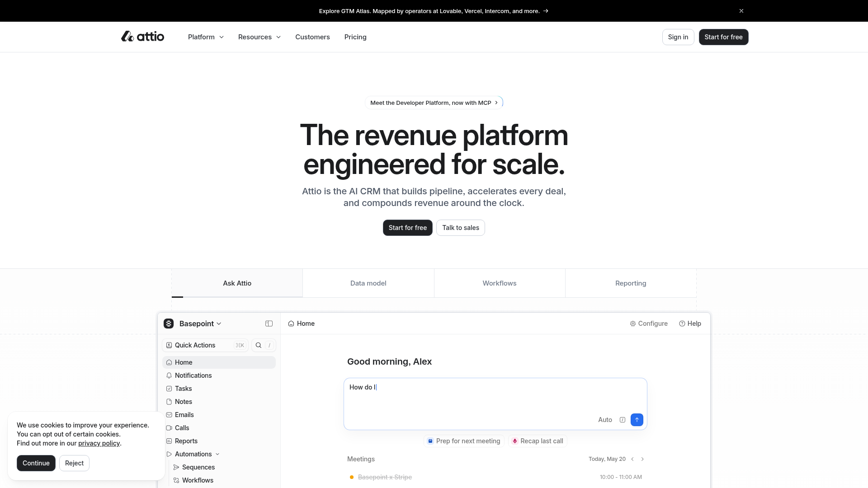Toggle the sidebar collapse icon

pos(269,324)
